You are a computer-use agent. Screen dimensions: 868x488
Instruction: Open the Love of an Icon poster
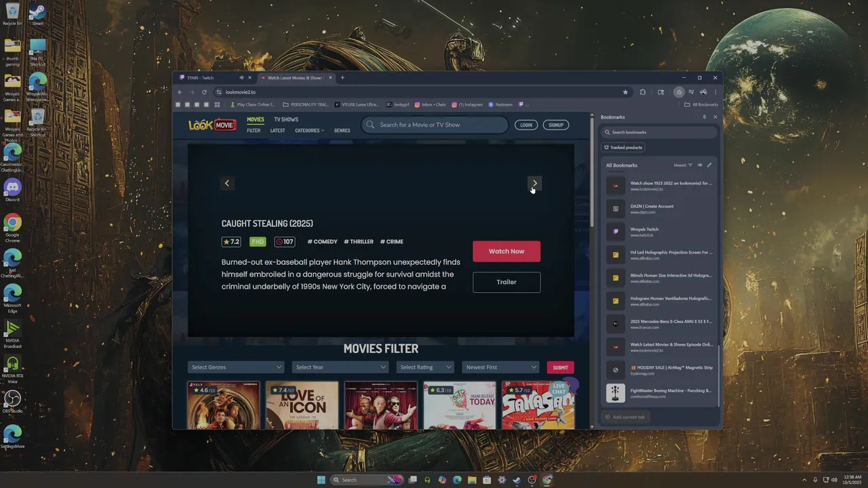pos(302,405)
